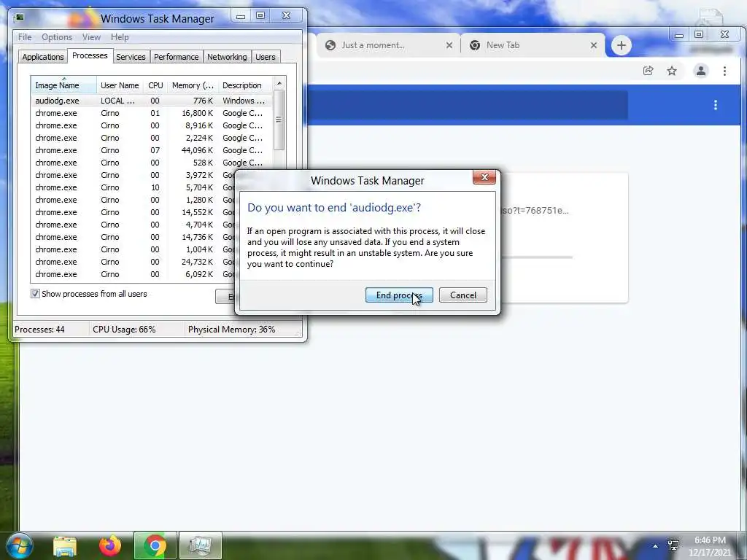Click the process list scroll up arrow

(279, 83)
